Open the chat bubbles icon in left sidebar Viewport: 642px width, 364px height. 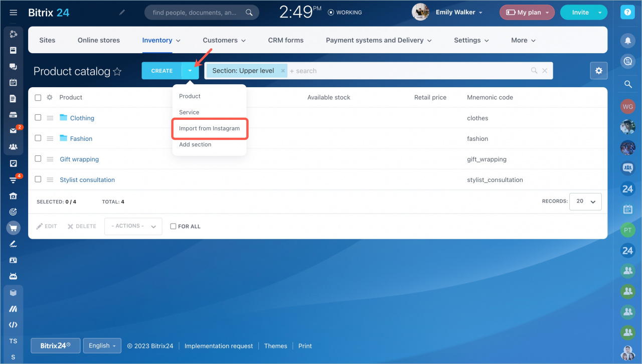click(14, 66)
